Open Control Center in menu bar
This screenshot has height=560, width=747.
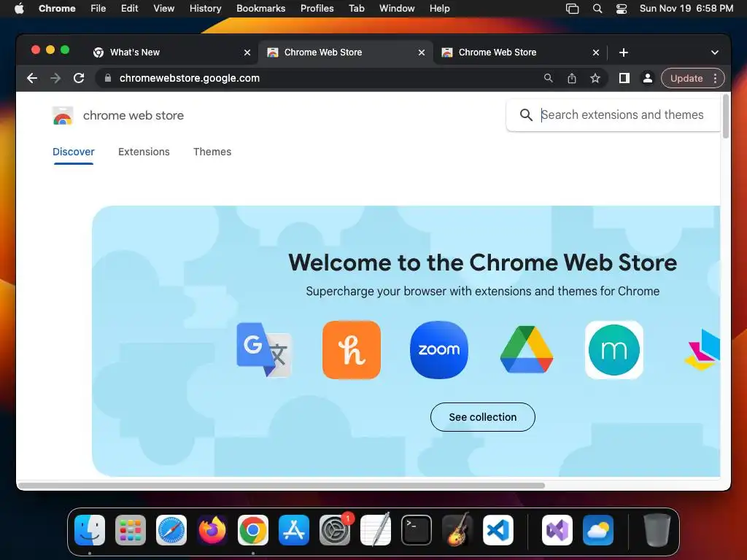[622, 8]
